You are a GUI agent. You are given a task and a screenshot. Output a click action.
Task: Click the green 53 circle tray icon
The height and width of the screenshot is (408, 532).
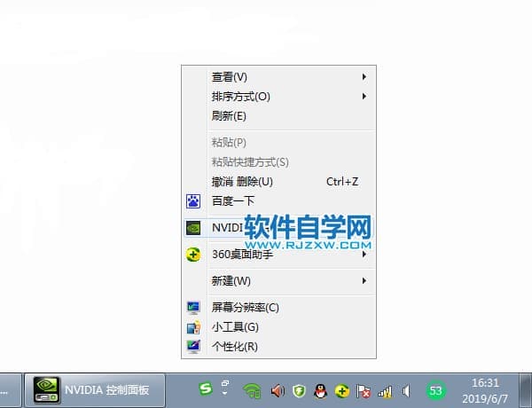point(435,389)
